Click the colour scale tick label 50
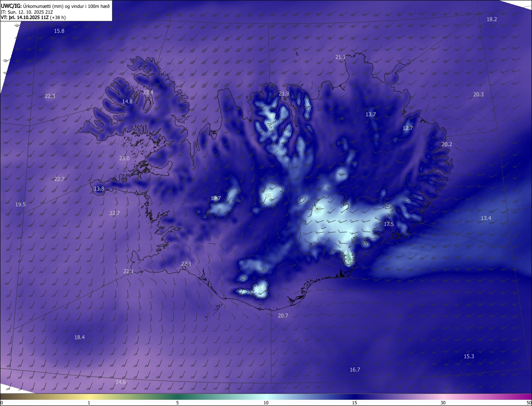Viewport: 532px width, 406px height. 528,403
